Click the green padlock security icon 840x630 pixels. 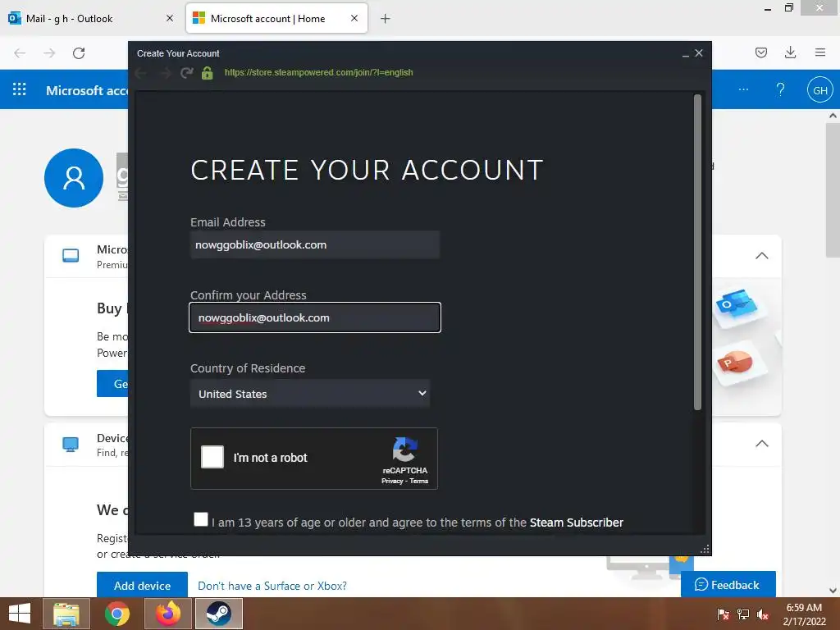pyautogui.click(x=208, y=73)
